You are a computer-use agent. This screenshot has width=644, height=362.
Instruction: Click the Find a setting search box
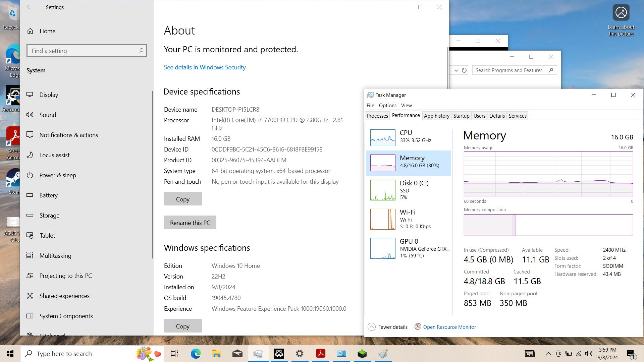pyautogui.click(x=87, y=51)
